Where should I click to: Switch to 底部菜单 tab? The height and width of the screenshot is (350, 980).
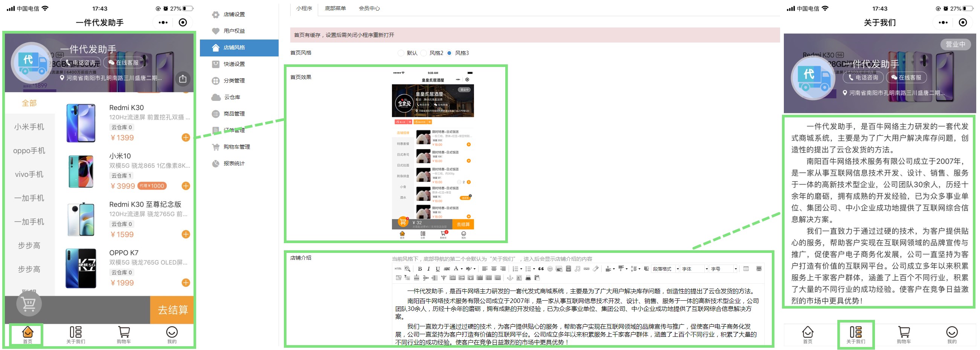[335, 8]
